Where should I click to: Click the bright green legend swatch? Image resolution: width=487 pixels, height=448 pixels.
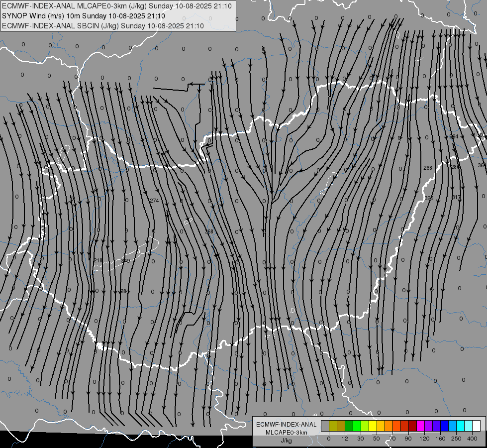click(357, 426)
